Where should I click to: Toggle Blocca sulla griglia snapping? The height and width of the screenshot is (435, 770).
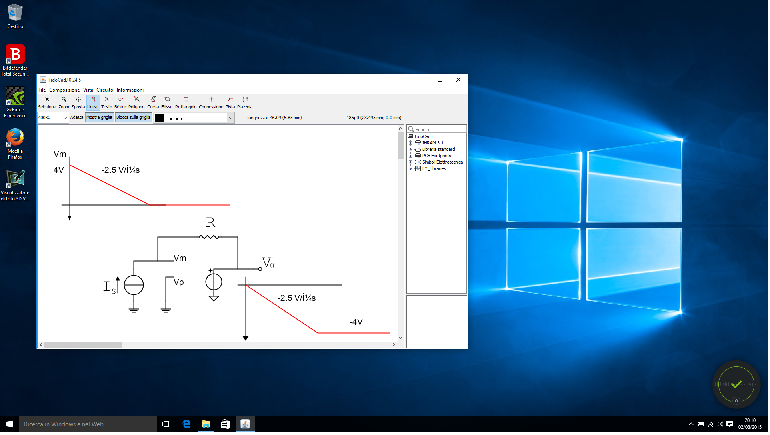tap(134, 118)
